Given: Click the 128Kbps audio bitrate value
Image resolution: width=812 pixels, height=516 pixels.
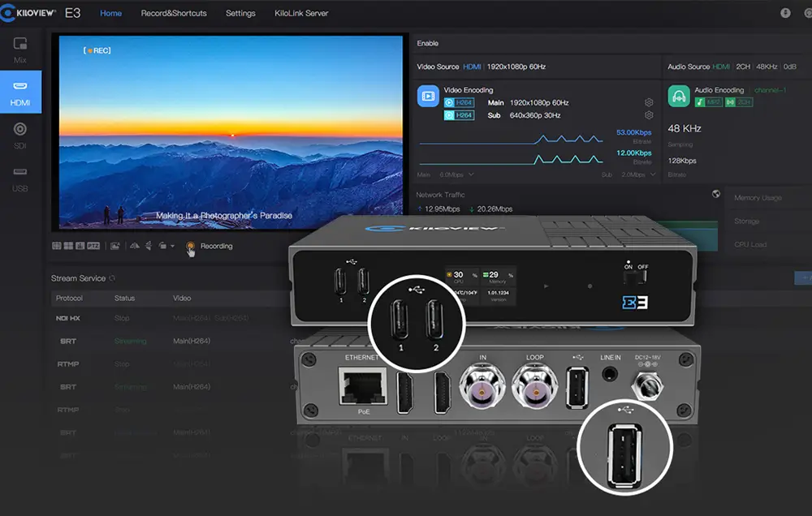Looking at the screenshot, I should point(682,161).
